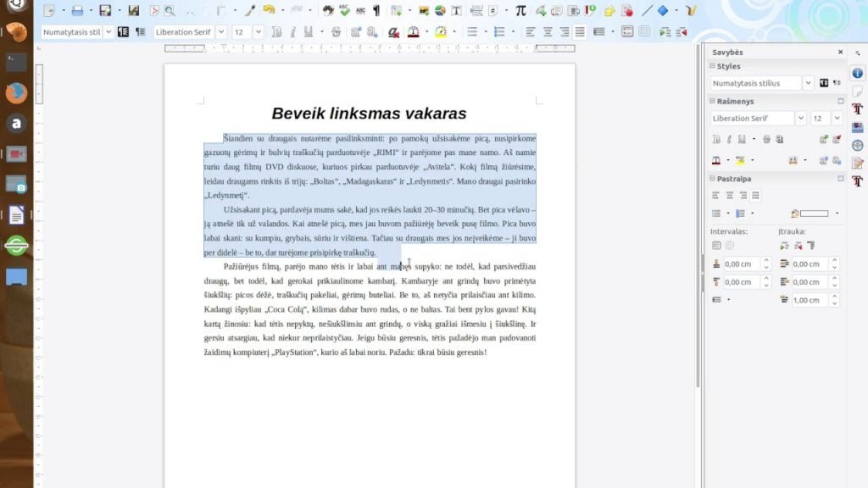Open terminal icon in Ubuntu dock
Screen dimensions: 868x488
16,62
